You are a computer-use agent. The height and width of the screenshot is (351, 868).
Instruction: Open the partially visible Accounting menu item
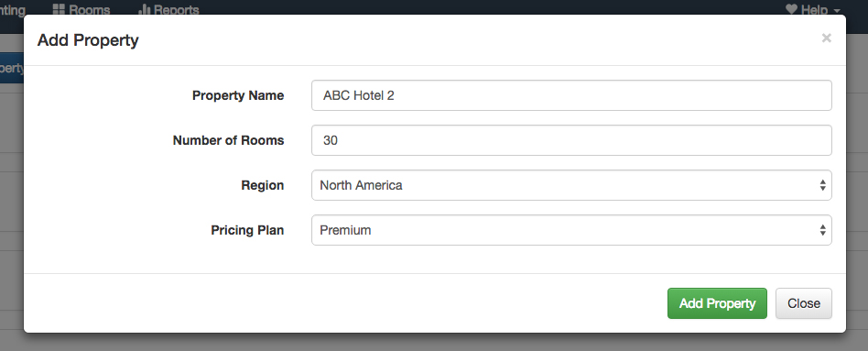coord(13,9)
